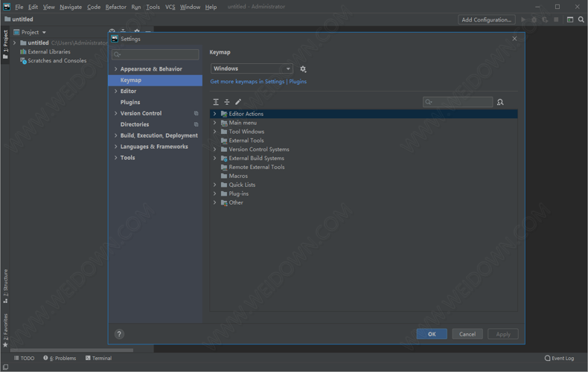Click the keymap actions search field
The height and width of the screenshot is (372, 588).
[458, 102]
